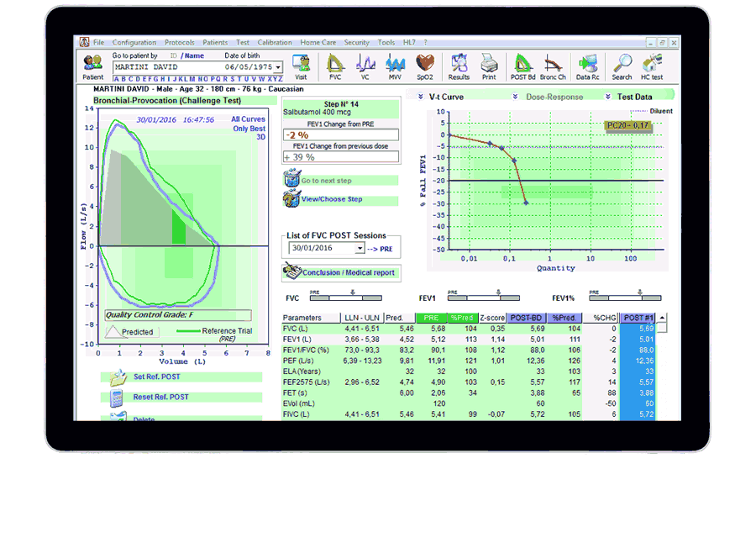Viewport: 756px width, 548px height.
Task: Open the Protocols menu
Action: click(179, 42)
